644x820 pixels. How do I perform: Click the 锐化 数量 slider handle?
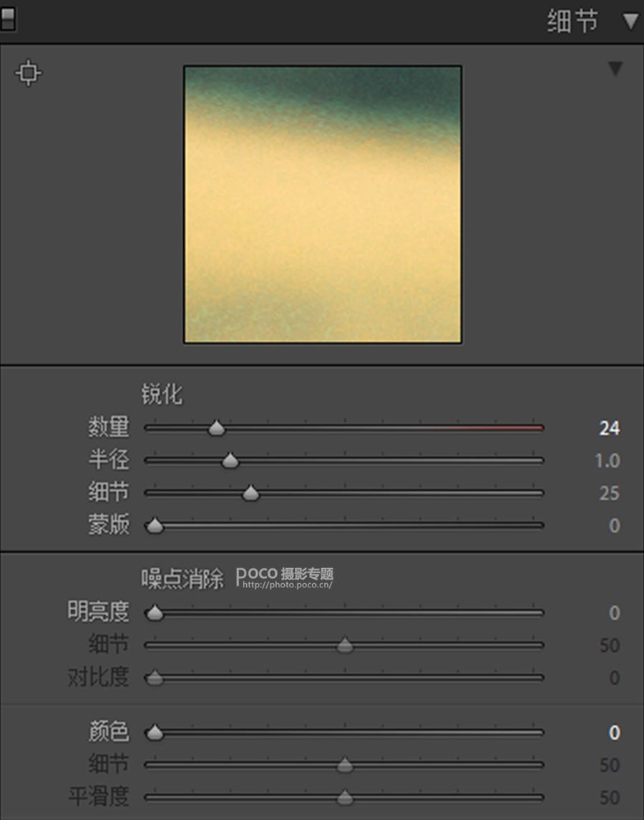point(217,428)
